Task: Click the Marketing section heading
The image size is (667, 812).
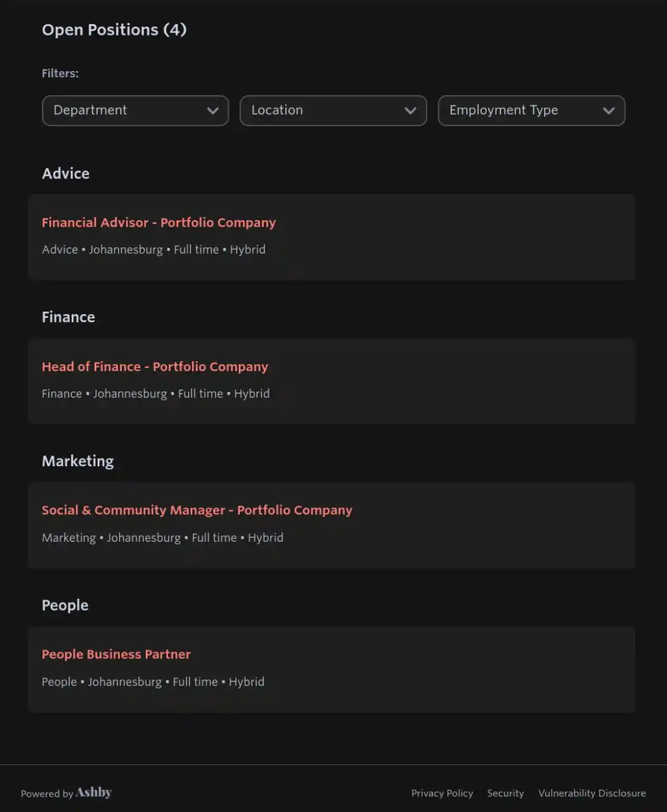Action: tap(78, 461)
